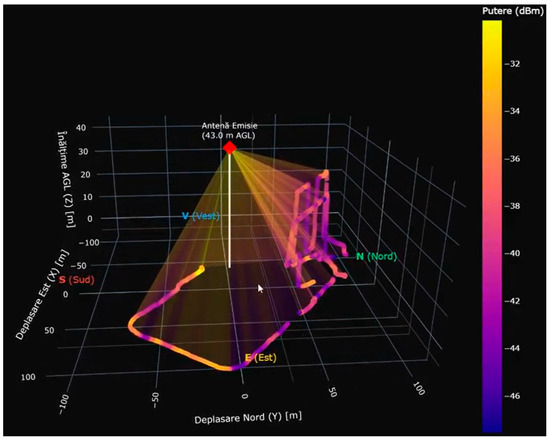Click the V (Vest) compass label
Screen dimensions: 550x440
pyautogui.click(x=201, y=216)
